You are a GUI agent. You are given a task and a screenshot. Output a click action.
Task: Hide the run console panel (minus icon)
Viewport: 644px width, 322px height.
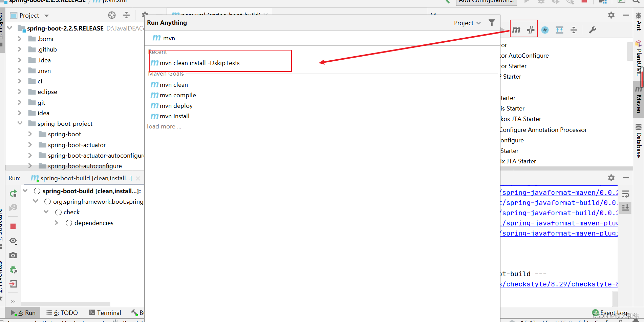[626, 178]
